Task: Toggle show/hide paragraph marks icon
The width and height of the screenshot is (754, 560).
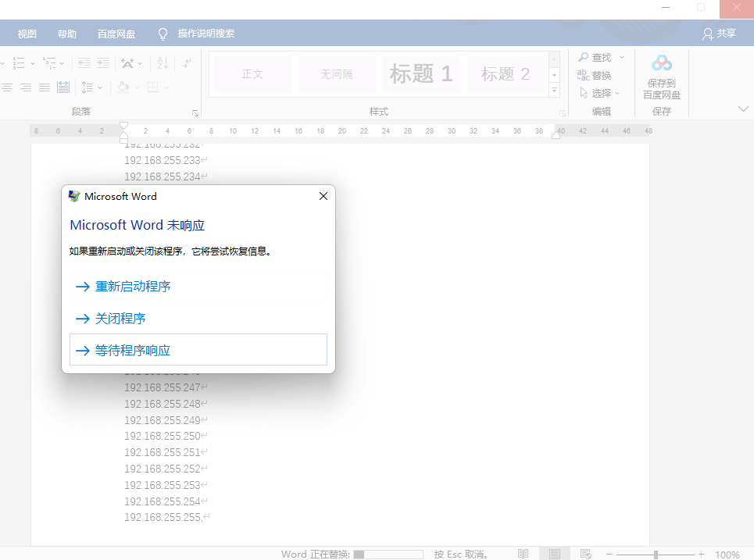Action: [x=187, y=63]
